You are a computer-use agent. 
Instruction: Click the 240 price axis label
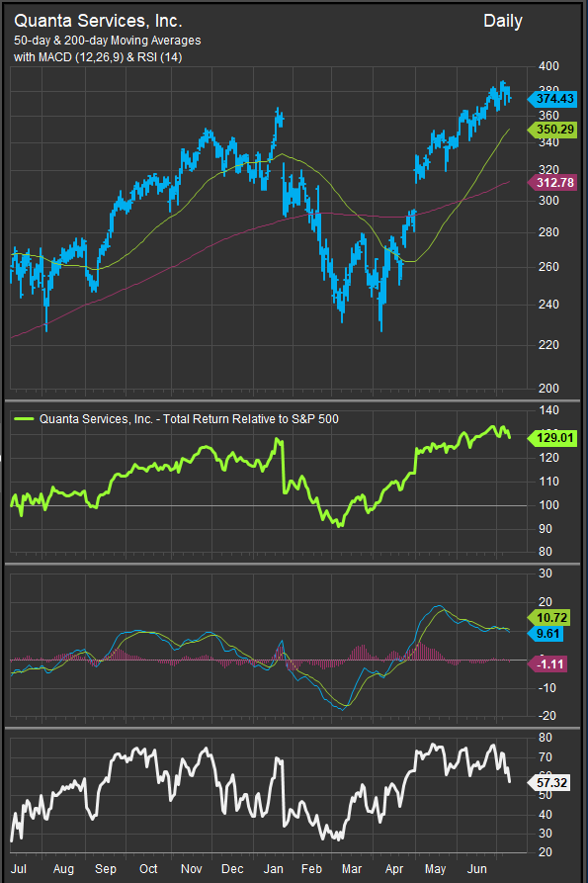[x=548, y=305]
